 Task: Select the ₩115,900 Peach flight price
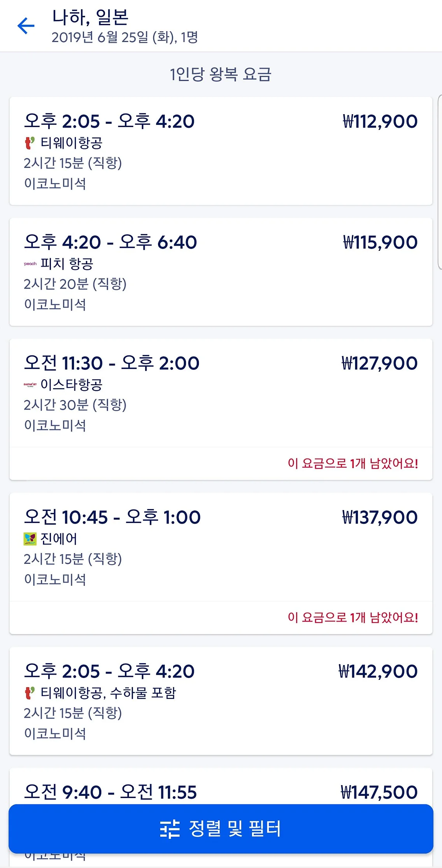coord(380,242)
